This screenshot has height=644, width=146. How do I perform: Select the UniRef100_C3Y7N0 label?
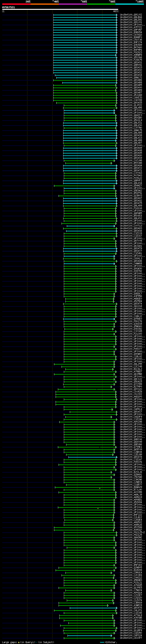[131, 128]
